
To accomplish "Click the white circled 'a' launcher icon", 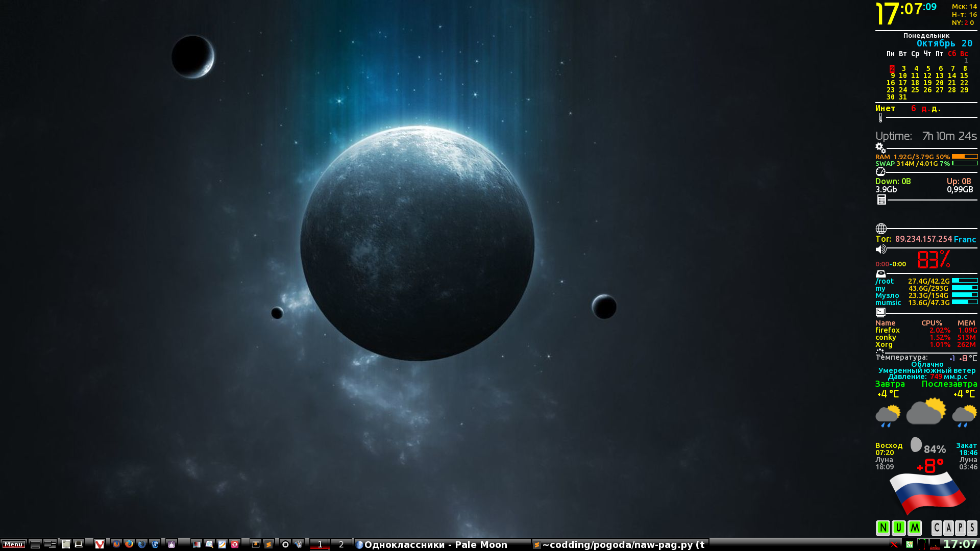I will point(285,544).
